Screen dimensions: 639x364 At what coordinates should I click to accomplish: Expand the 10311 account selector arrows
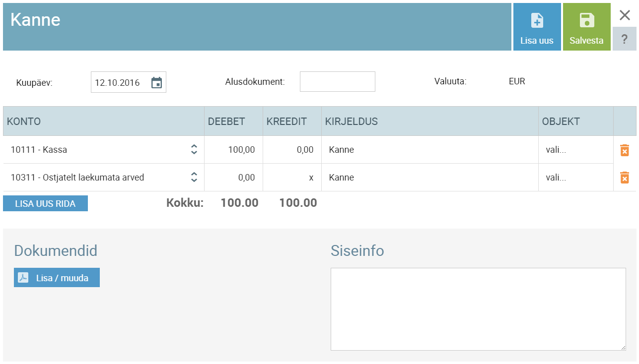pos(194,178)
